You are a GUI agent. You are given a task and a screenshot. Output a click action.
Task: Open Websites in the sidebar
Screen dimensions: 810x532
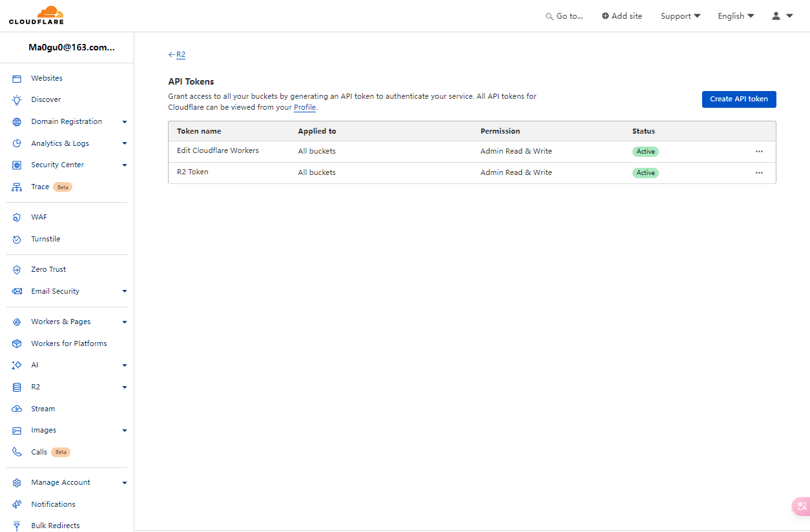coord(47,78)
